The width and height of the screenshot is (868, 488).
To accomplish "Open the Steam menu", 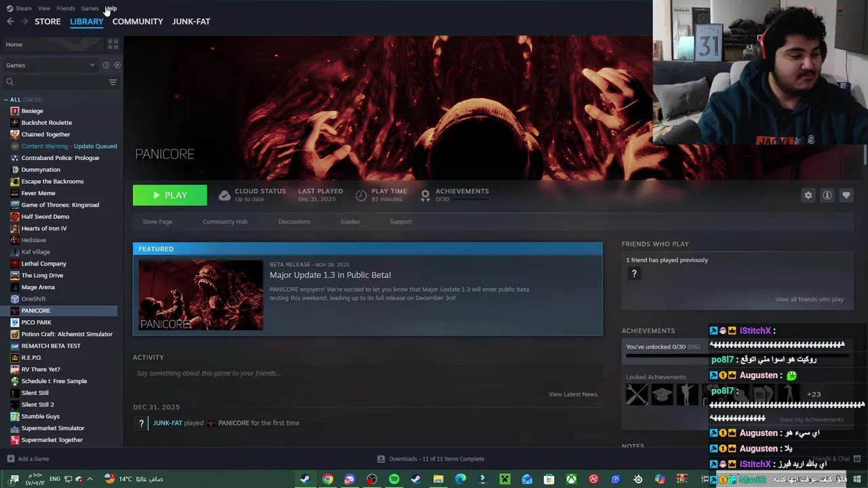I will coord(19,8).
